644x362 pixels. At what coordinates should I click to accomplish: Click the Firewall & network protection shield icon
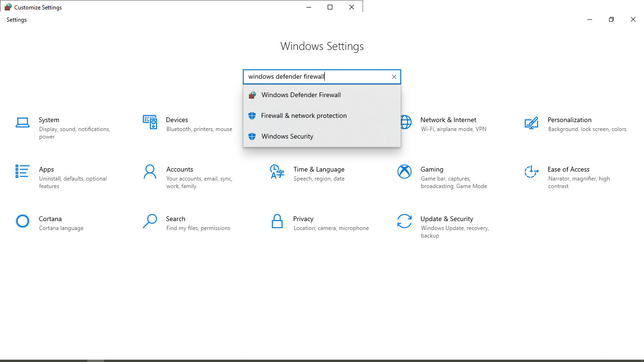click(x=252, y=115)
